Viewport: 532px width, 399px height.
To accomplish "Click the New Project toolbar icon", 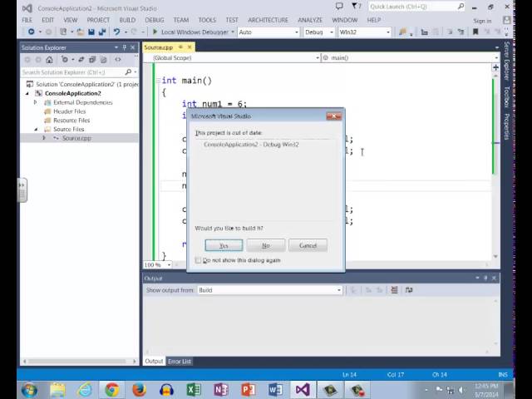I will [x=63, y=32].
